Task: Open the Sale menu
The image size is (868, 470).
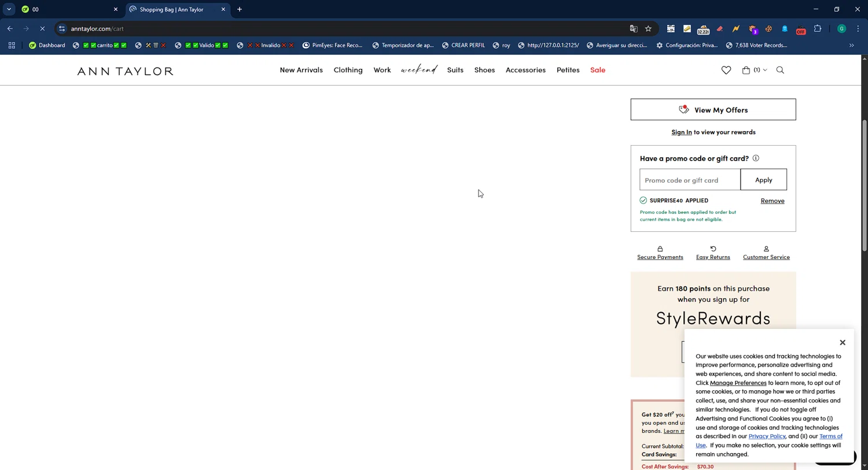Action: (x=597, y=70)
